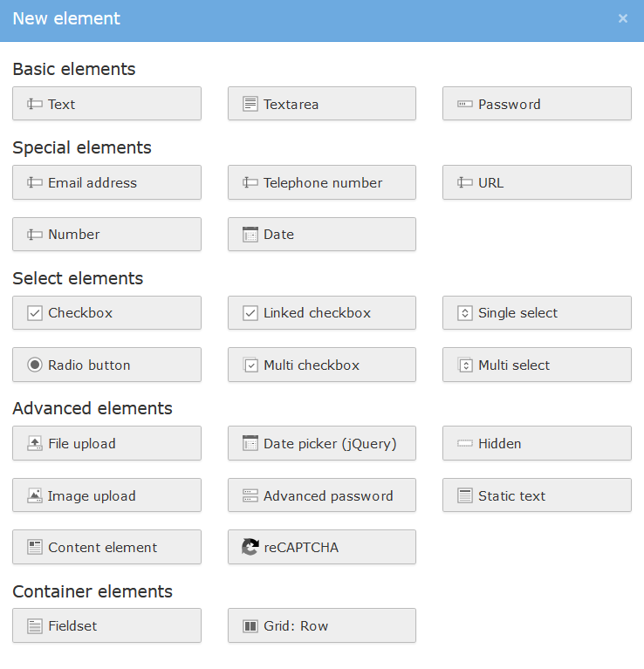Add a Radio button element
The width and height of the screenshot is (644, 669).
106,365
